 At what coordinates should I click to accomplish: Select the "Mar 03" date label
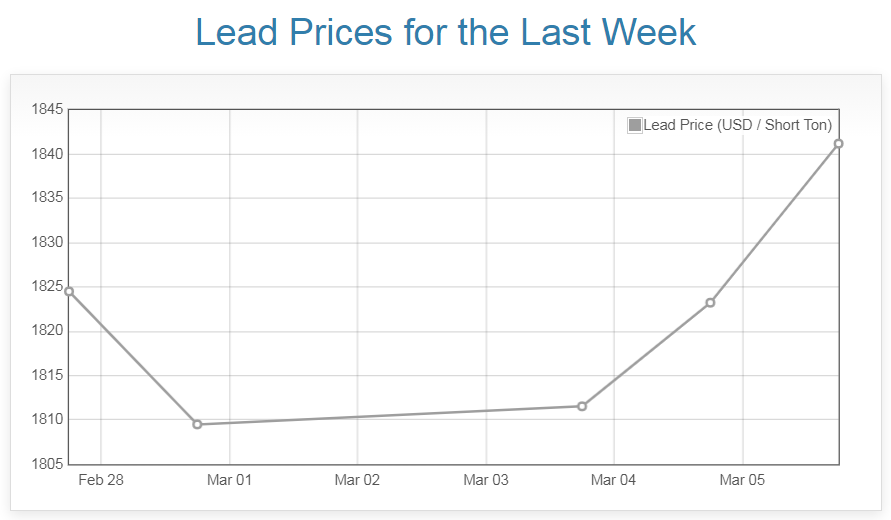[x=486, y=480]
